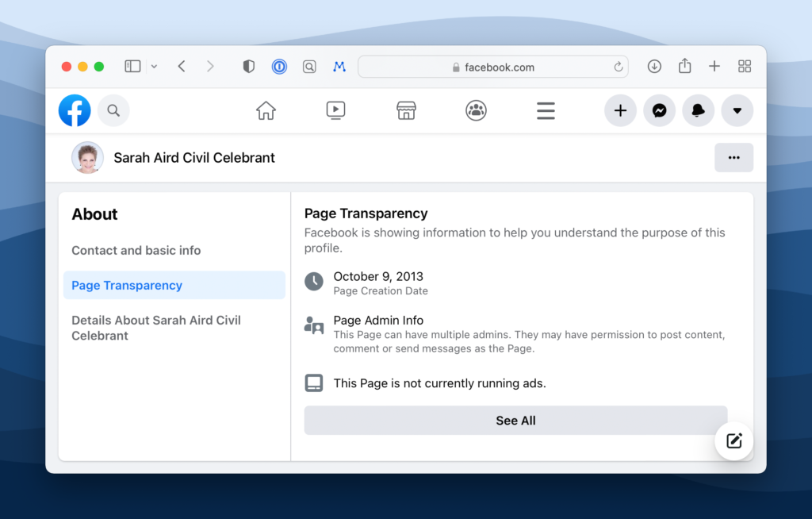Toggle the Safari sidebar
This screenshot has height=519, width=812.
click(x=132, y=67)
